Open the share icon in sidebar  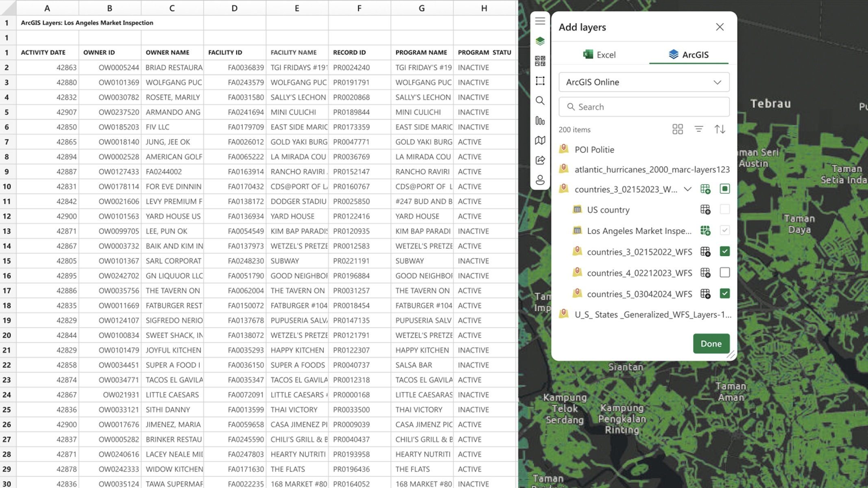(x=540, y=160)
